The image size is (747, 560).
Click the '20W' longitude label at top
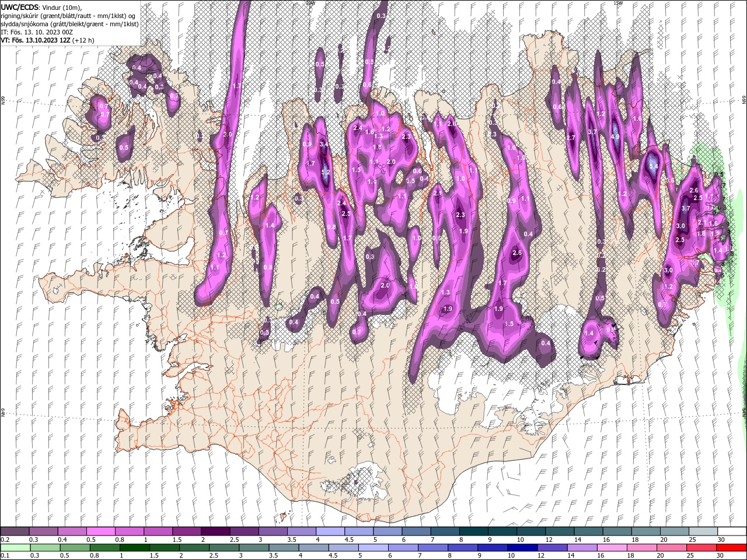click(310, 3)
